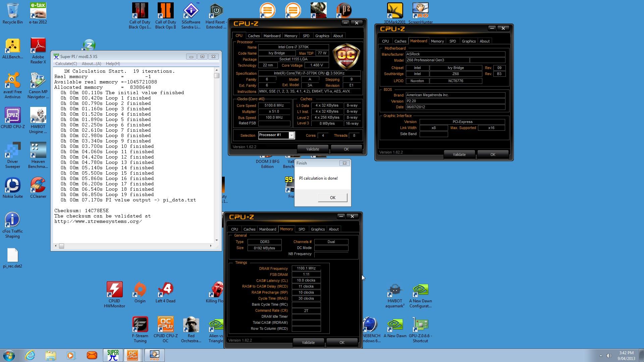The image size is (644, 362).
Task: Show hidden system tray icons arrow
Action: 600,356
